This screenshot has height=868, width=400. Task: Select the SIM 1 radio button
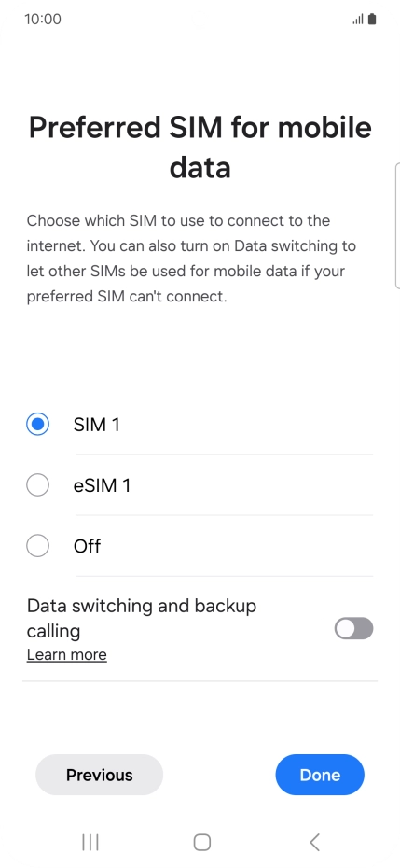click(x=37, y=425)
